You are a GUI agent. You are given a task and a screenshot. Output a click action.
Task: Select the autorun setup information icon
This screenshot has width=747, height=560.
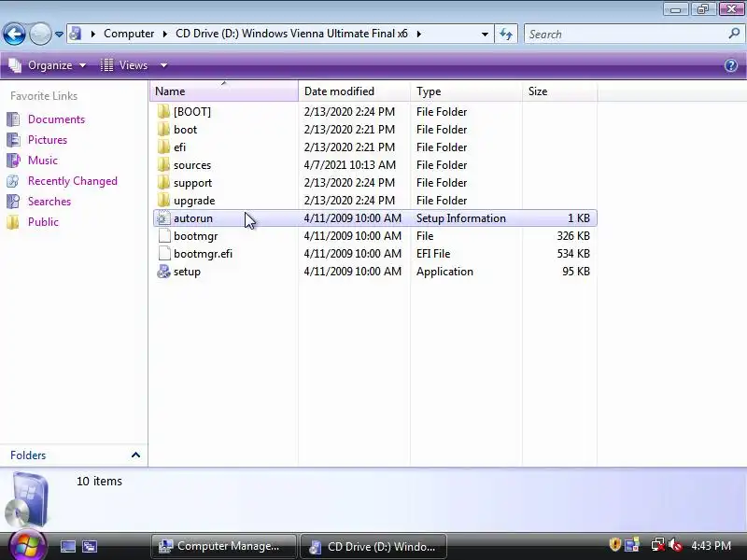pyautogui.click(x=163, y=218)
